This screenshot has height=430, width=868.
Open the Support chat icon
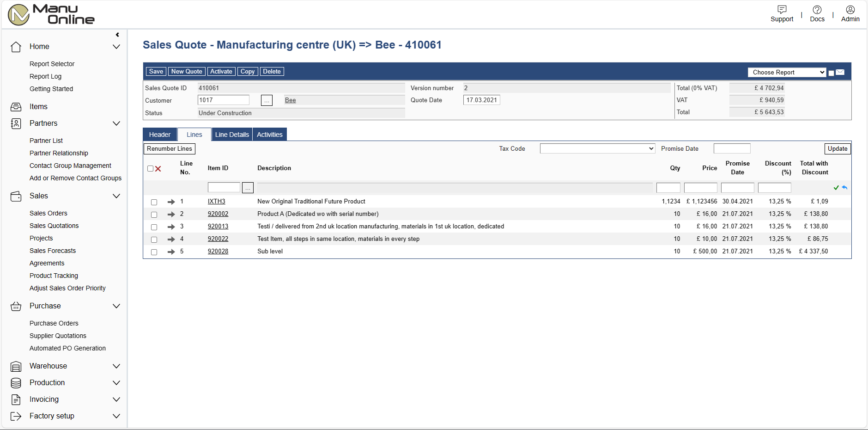(782, 10)
